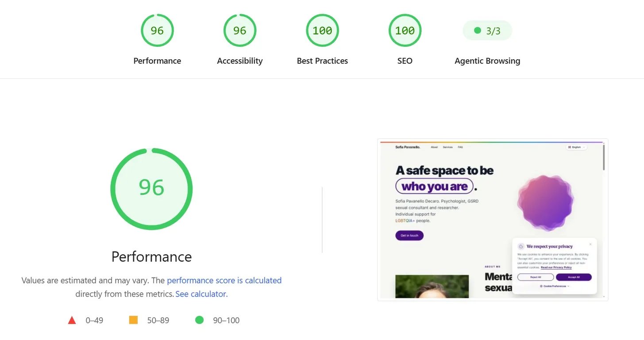
Task: Select the Accessibility score gauge
Action: 240,31
